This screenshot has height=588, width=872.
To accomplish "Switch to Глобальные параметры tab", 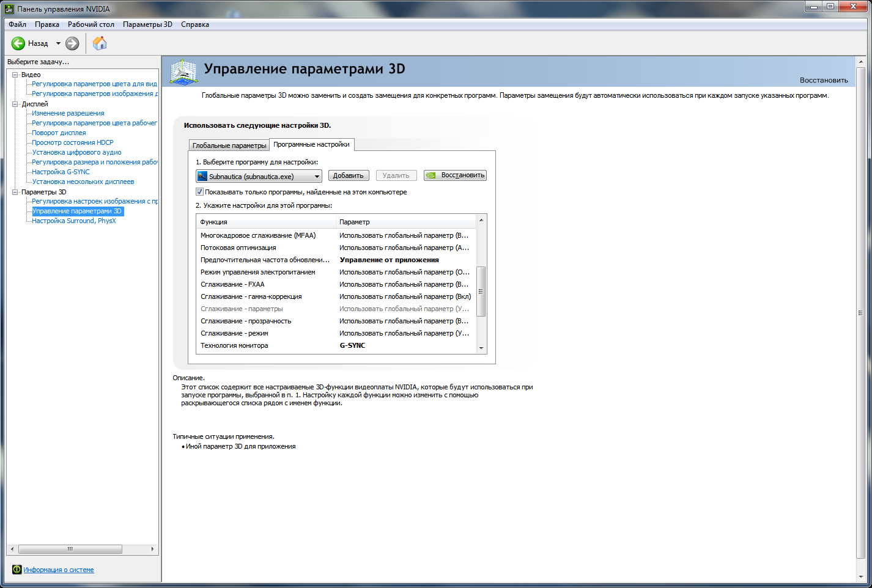I will point(229,145).
